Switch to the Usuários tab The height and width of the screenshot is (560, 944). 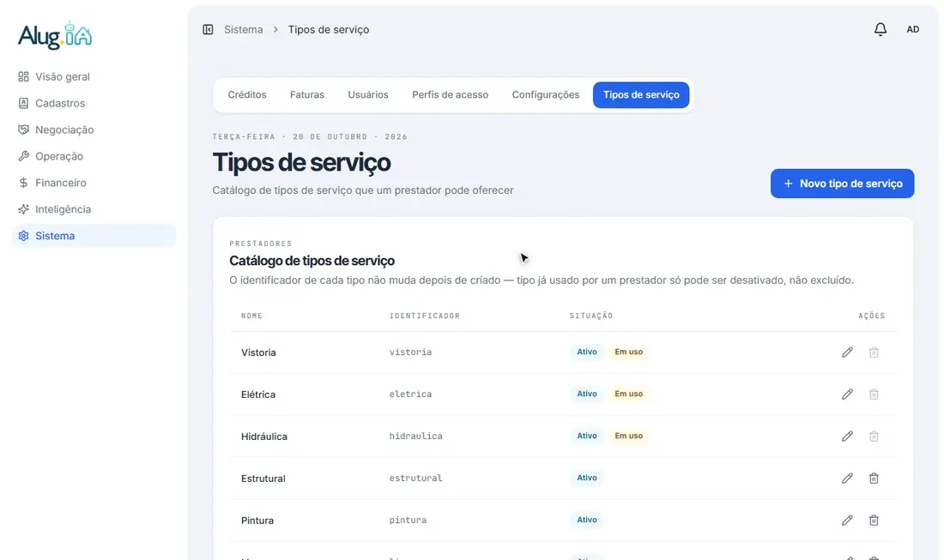point(368,95)
